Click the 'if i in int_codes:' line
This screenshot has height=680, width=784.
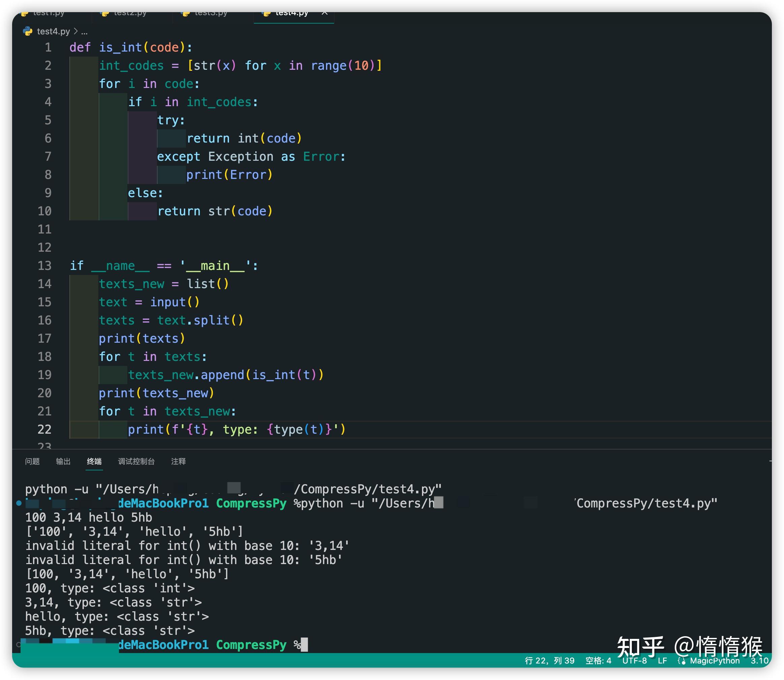[x=193, y=102]
